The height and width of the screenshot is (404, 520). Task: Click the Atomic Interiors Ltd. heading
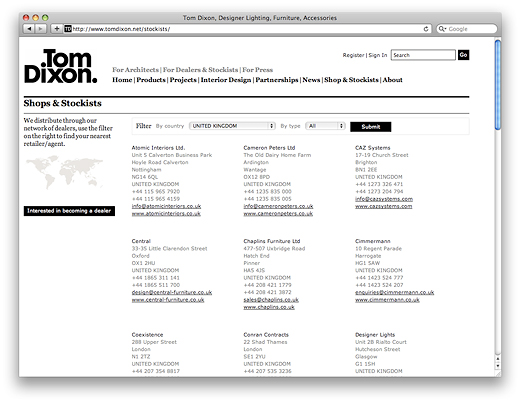click(x=158, y=148)
